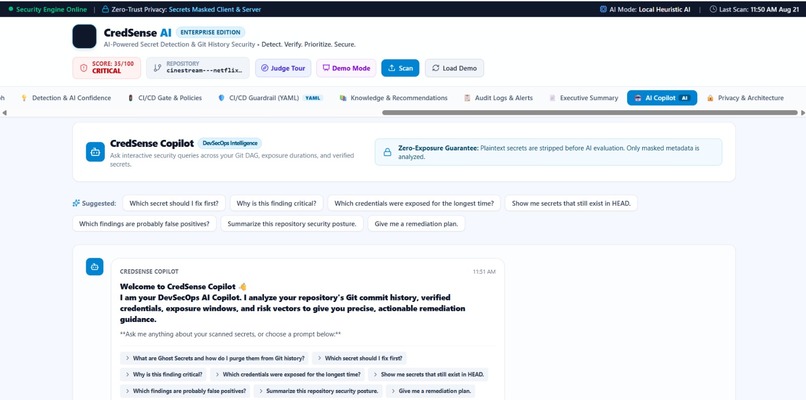Expand 'What are Ghost Secrets' prompt chevron

point(127,358)
